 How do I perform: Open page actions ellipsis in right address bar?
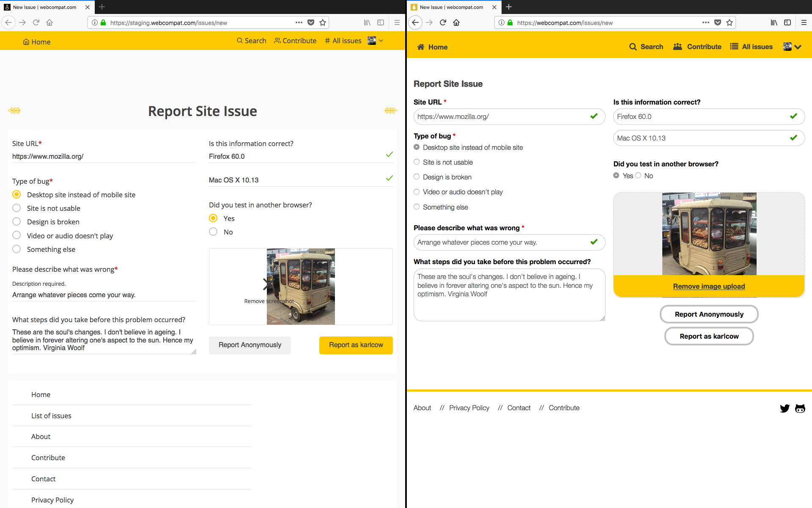705,22
